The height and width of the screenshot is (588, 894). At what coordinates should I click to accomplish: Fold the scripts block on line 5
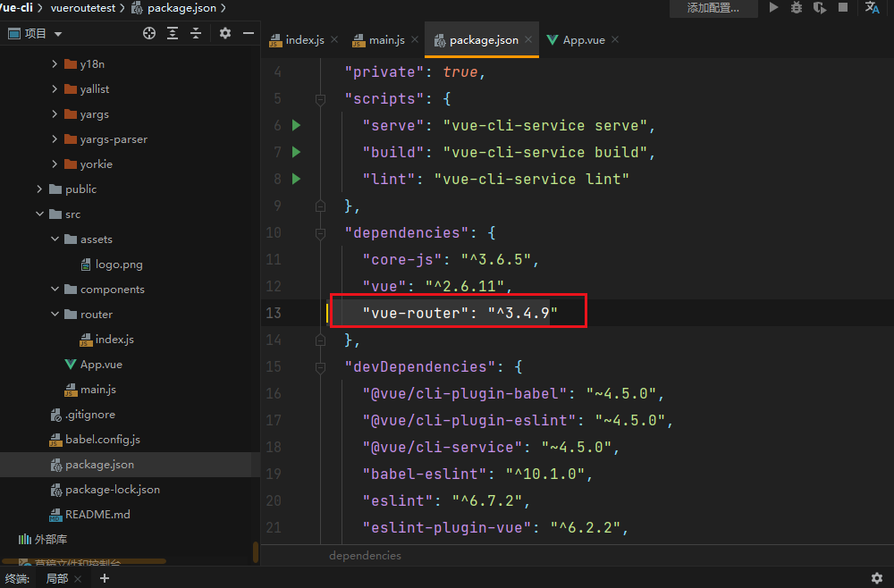click(x=320, y=100)
